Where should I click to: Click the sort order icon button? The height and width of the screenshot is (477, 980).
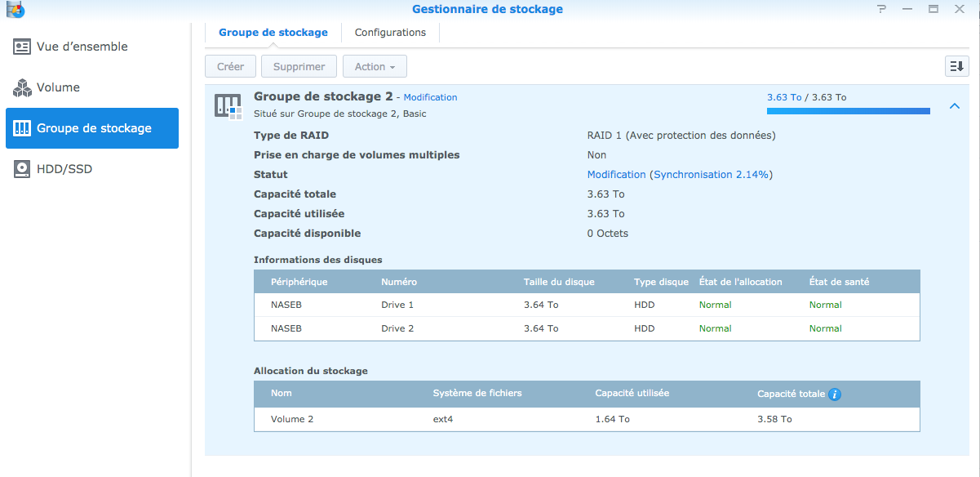956,66
